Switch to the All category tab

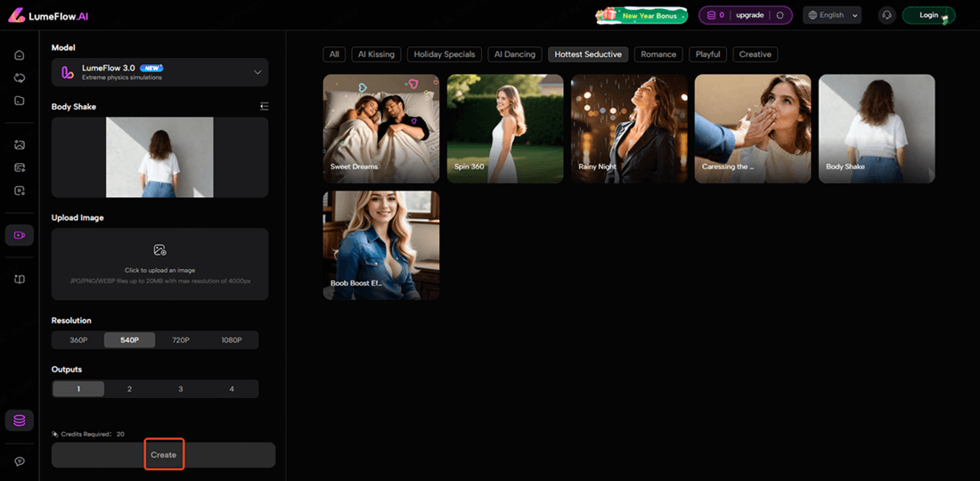[x=334, y=54]
